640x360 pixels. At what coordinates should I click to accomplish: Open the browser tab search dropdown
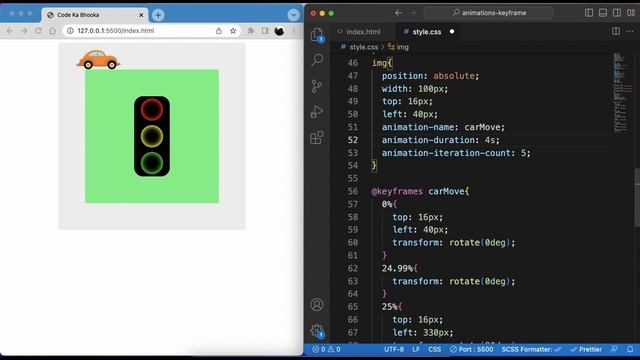[293, 15]
